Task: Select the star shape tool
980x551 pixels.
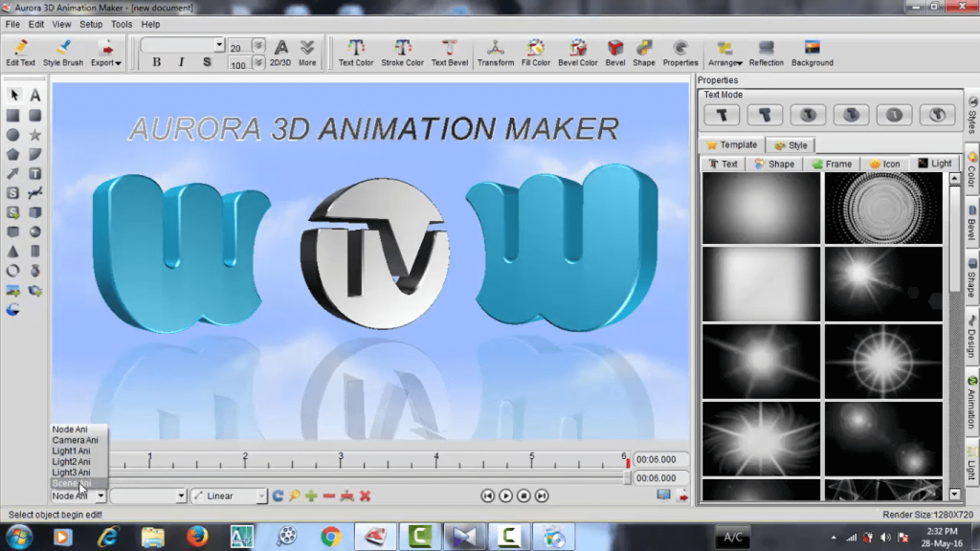Action: [x=34, y=134]
